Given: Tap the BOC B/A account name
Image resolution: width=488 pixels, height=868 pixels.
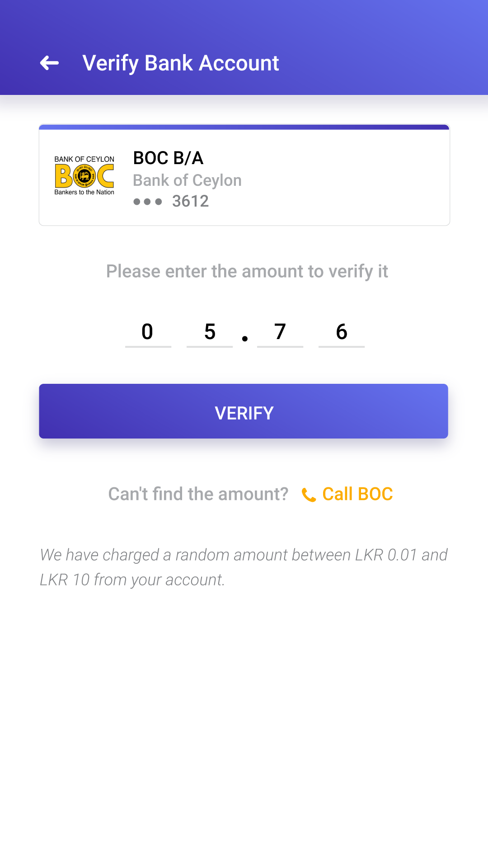Looking at the screenshot, I should coord(168,158).
